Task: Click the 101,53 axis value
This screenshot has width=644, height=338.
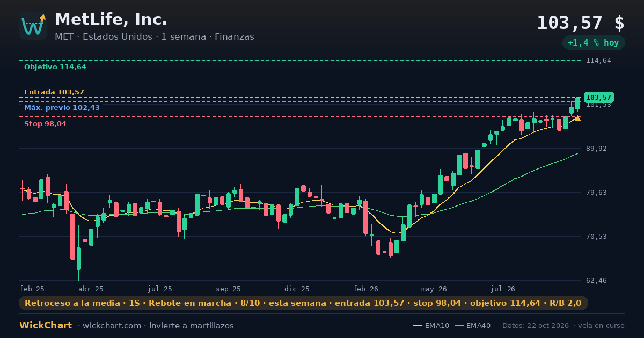Action: (598, 105)
